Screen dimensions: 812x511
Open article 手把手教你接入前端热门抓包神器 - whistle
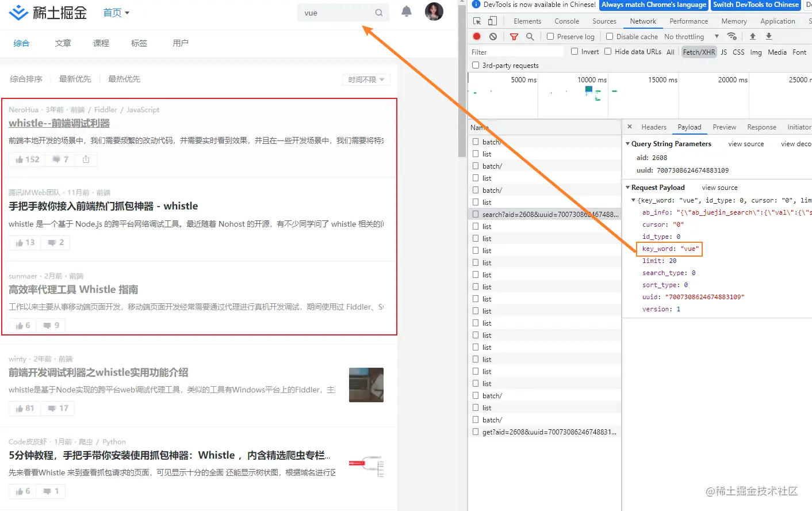point(103,206)
